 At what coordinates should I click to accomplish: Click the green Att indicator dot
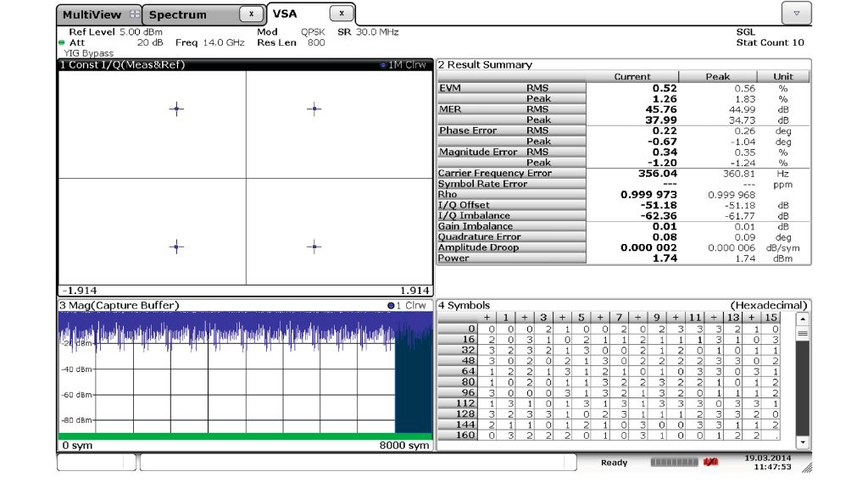click(62, 42)
